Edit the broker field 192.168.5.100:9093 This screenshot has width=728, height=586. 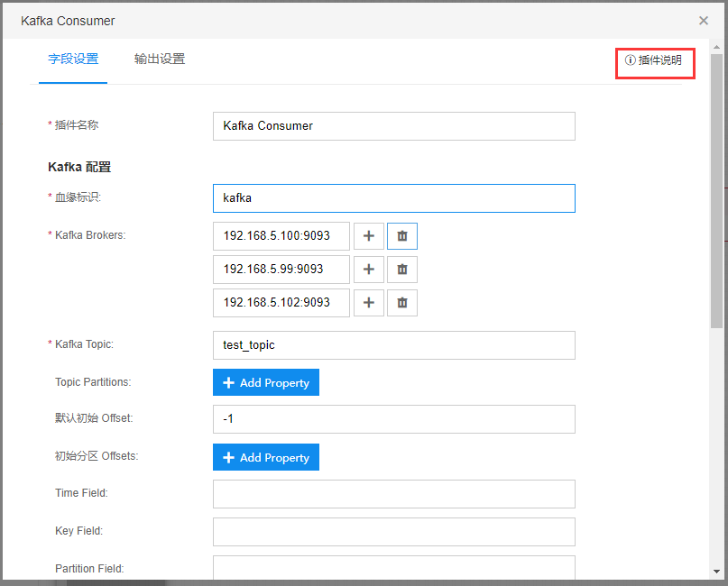tap(281, 236)
